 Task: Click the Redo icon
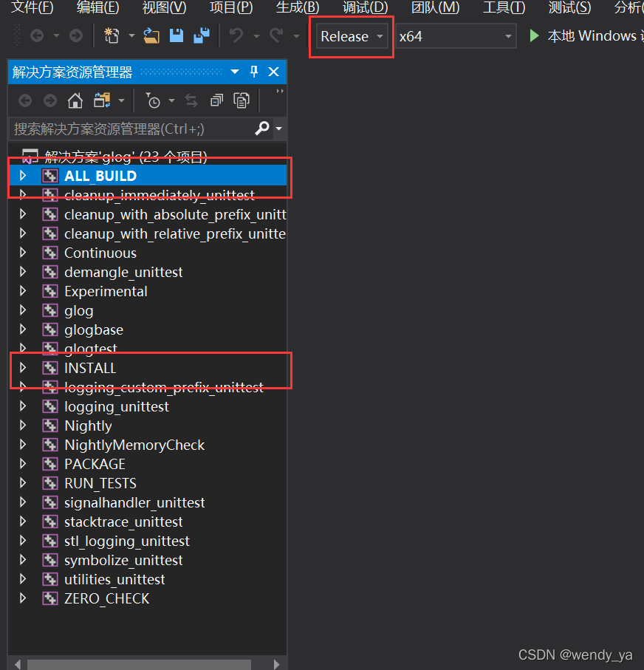(278, 34)
